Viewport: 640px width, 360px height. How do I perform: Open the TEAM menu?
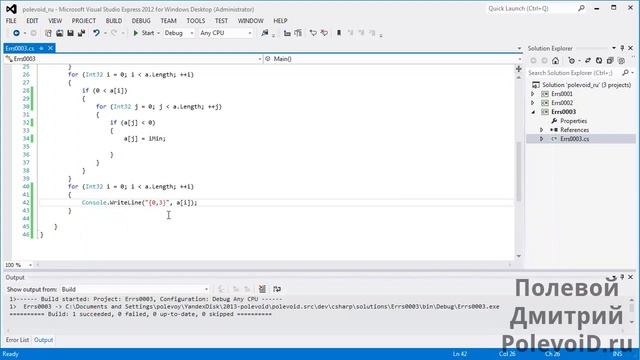pyautogui.click(x=168, y=20)
